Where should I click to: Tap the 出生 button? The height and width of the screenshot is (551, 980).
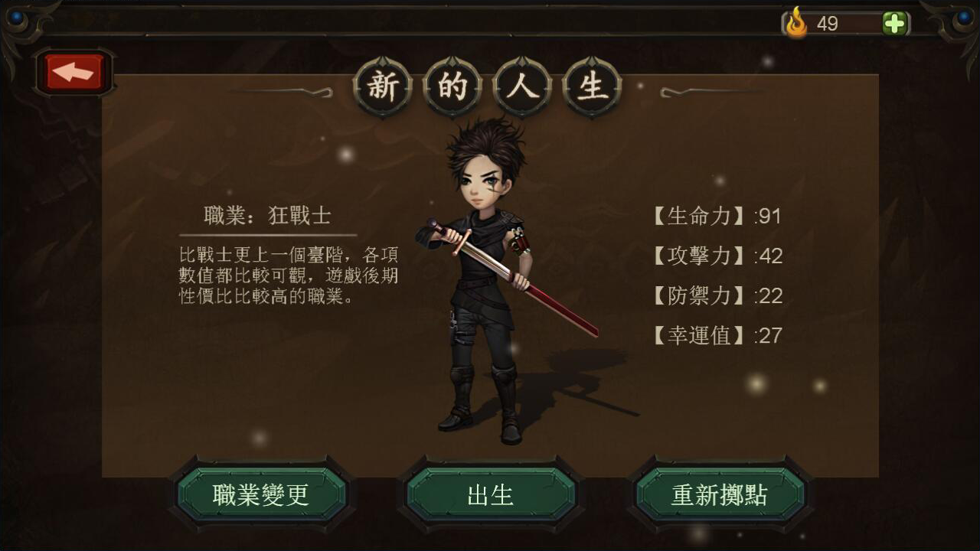pos(490,494)
